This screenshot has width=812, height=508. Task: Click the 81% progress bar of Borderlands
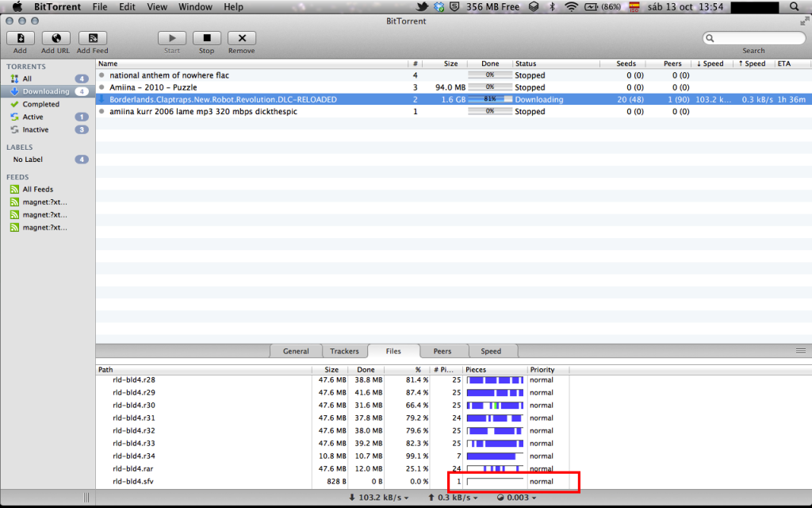coord(490,99)
